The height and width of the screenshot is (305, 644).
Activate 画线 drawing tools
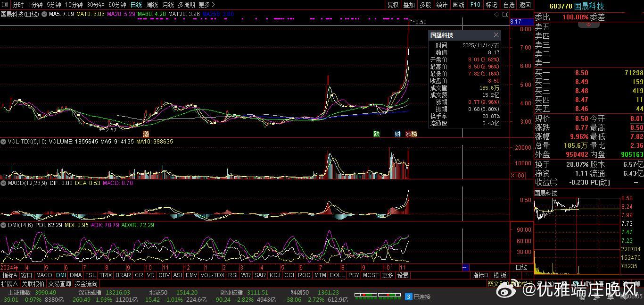click(x=458, y=5)
